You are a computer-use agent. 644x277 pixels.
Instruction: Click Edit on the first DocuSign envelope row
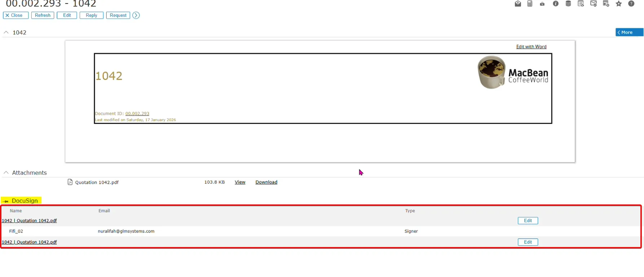coord(528,221)
